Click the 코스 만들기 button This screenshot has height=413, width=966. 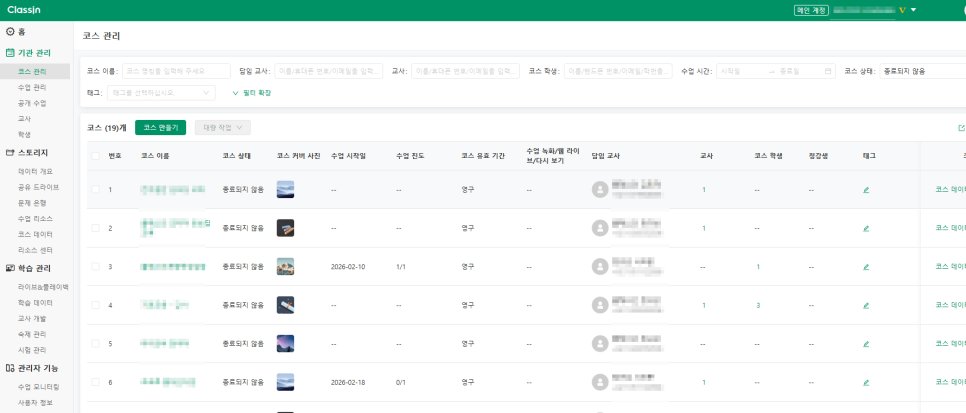[x=160, y=128]
